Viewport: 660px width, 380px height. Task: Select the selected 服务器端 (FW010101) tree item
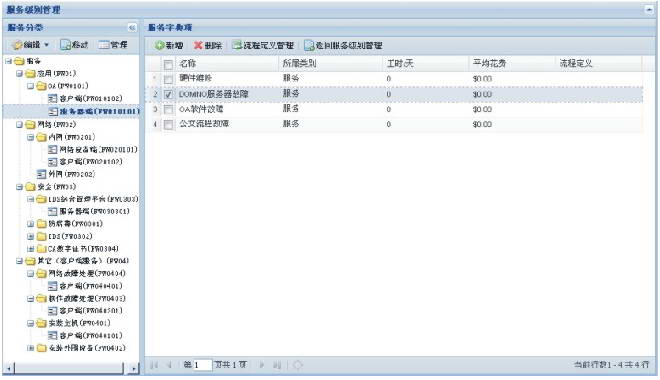(99, 112)
